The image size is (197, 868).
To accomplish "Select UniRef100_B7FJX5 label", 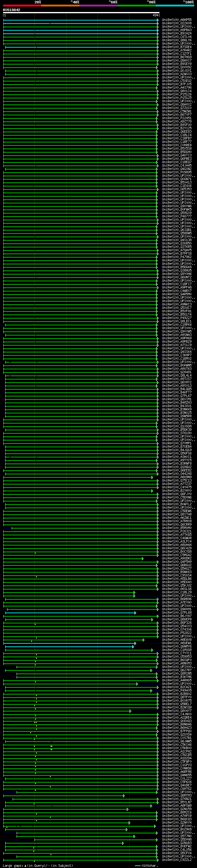I will (x=177, y=84).
